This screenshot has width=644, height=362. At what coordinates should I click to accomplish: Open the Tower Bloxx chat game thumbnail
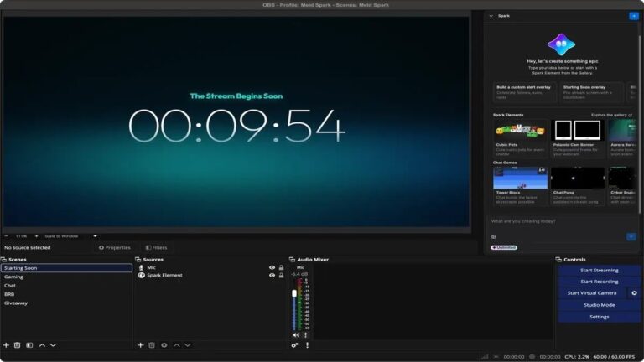pos(521,178)
